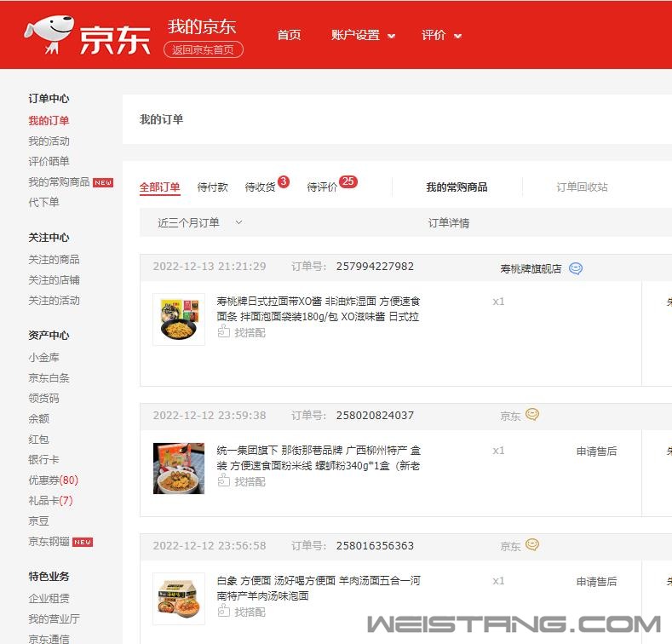Open 寿桃牌日式拉面 product thumbnail
The width and height of the screenshot is (672, 644).
[x=179, y=319]
